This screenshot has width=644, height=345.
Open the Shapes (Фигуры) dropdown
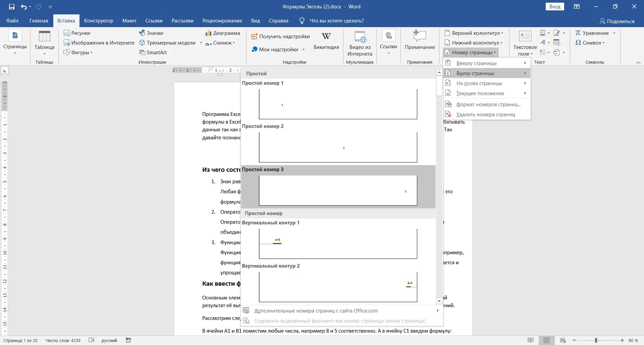tap(78, 52)
